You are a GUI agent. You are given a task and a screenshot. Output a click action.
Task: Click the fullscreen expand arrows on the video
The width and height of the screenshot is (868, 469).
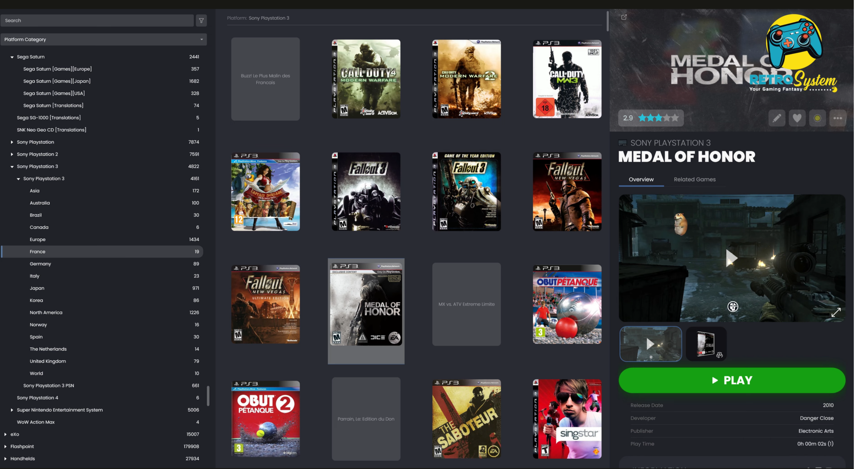pos(836,312)
